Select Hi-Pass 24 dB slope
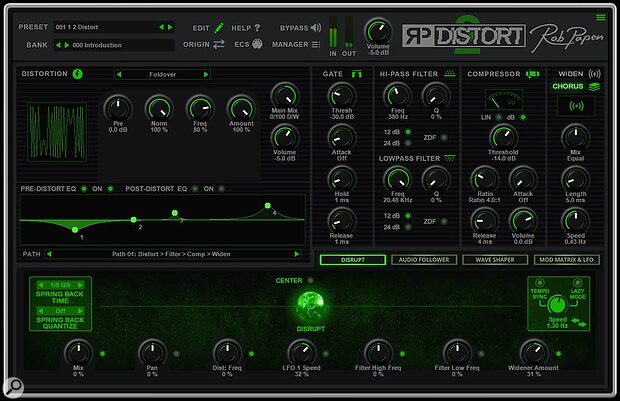 [x=408, y=143]
